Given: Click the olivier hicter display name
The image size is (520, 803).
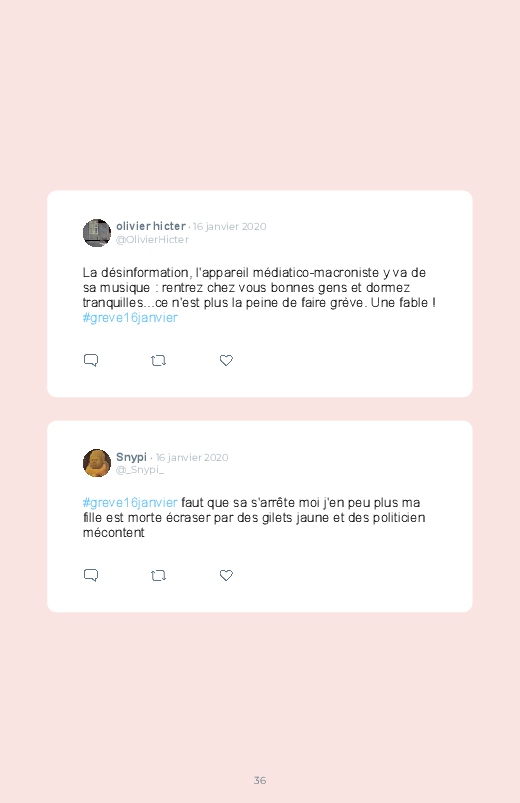Looking at the screenshot, I should (151, 226).
